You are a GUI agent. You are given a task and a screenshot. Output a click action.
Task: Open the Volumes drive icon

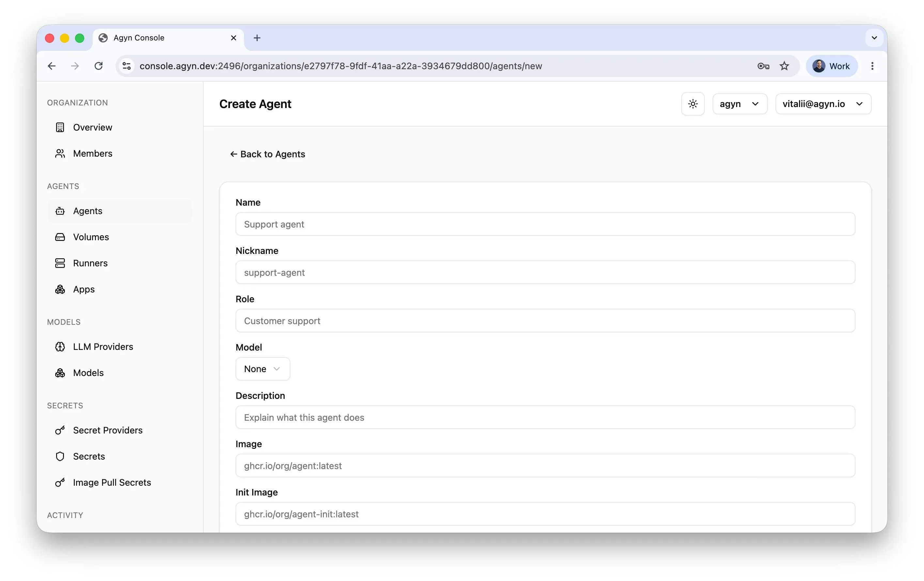[x=60, y=237]
